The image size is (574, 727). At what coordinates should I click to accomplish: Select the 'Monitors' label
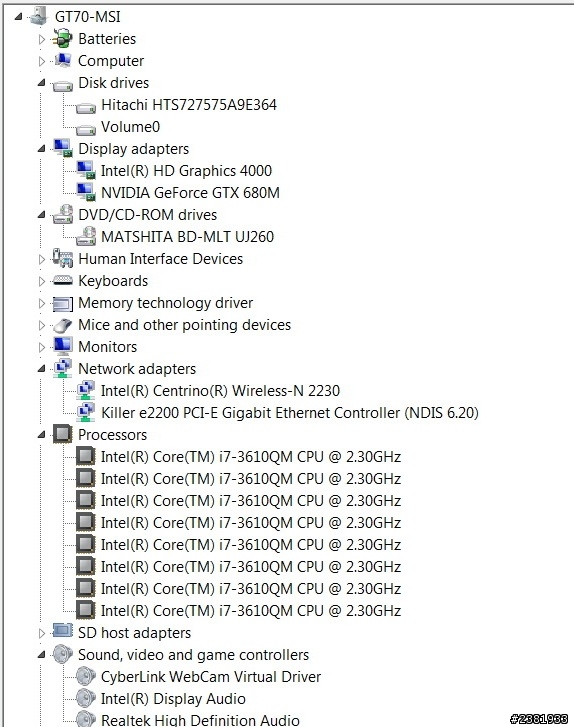click(108, 346)
